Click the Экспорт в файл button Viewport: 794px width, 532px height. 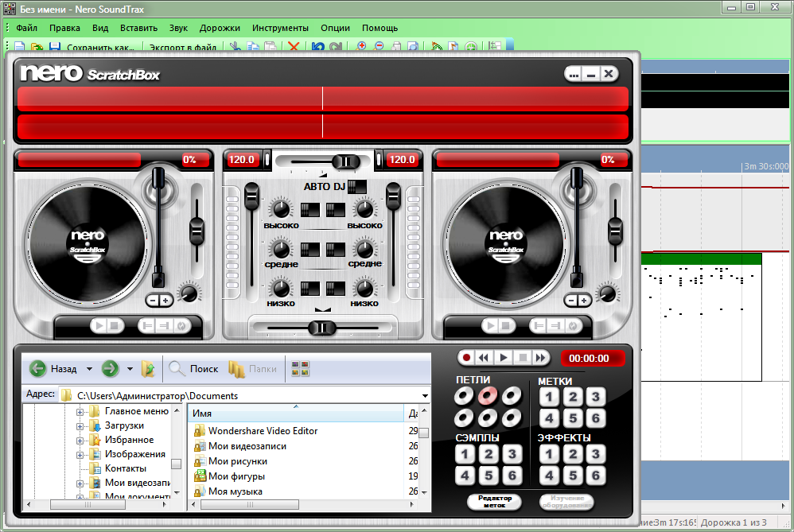(183, 47)
